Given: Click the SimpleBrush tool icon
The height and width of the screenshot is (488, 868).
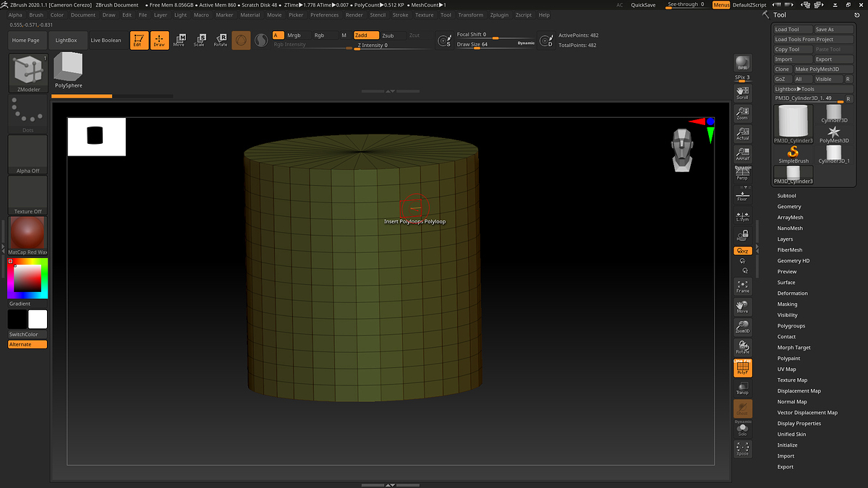Looking at the screenshot, I should [793, 155].
